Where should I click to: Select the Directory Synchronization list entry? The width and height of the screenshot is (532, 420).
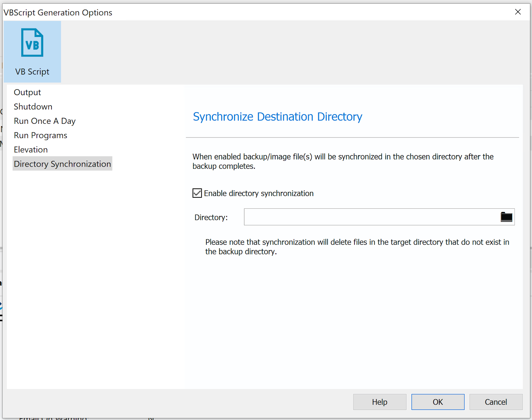(62, 164)
